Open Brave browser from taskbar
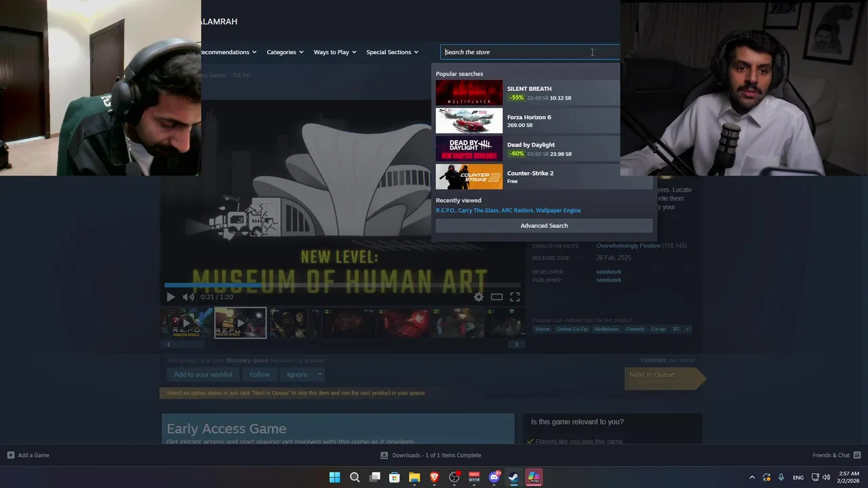This screenshot has width=868, height=488. 434,477
